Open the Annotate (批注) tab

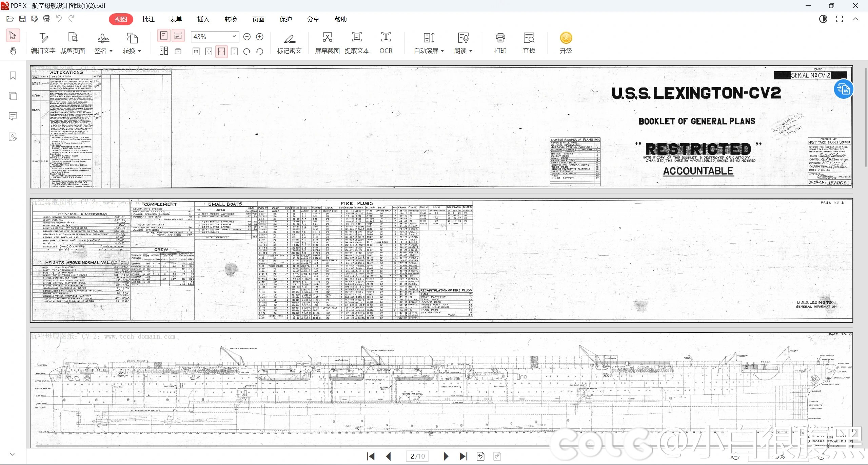coord(149,19)
